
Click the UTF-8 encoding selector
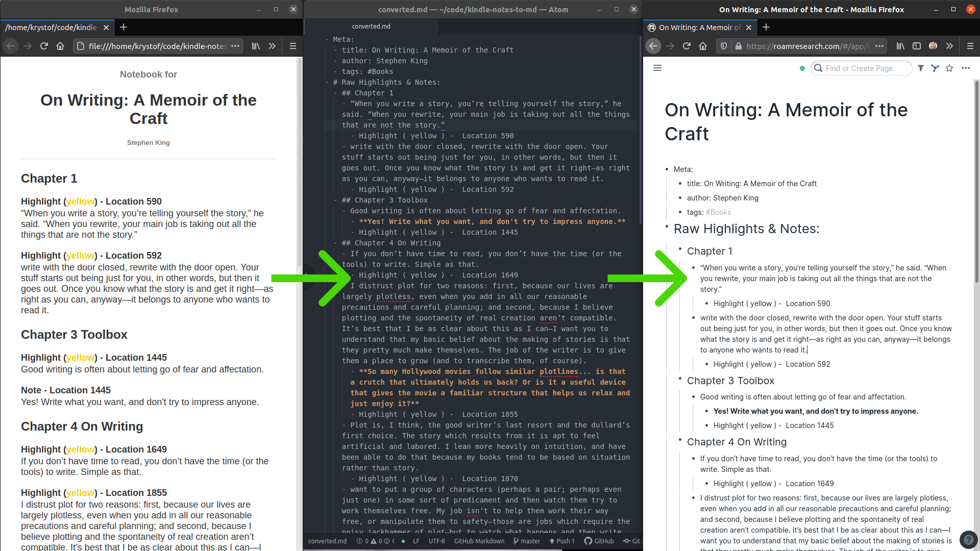tap(436, 541)
